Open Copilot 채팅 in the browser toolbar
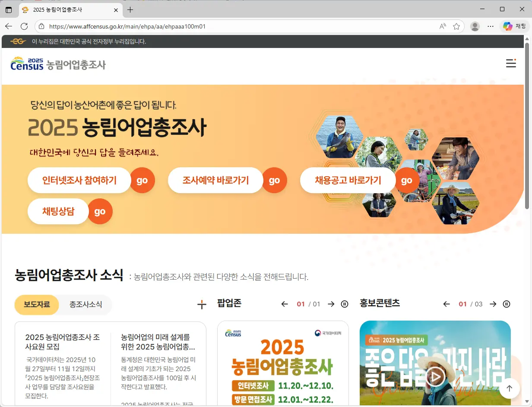 (513, 26)
